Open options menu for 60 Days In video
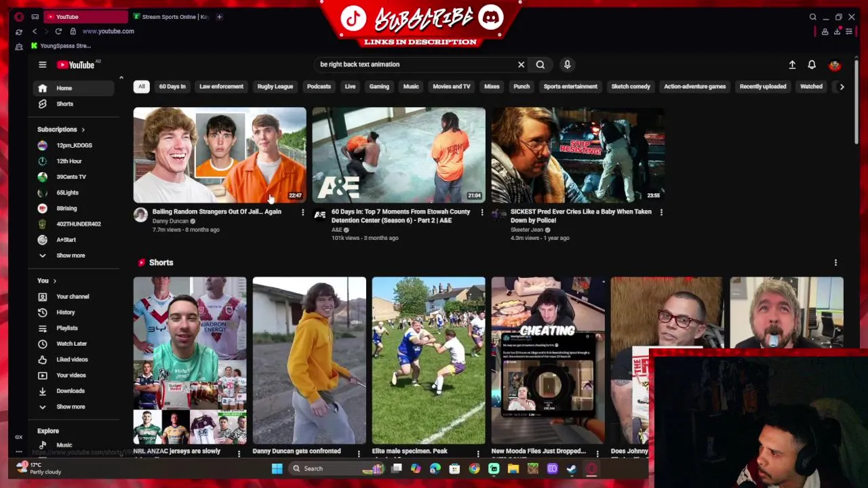The width and height of the screenshot is (868, 488). click(x=482, y=212)
